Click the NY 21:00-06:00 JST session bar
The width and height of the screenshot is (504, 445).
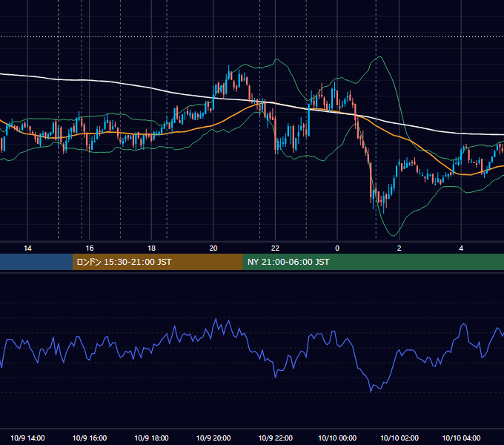pos(373,262)
